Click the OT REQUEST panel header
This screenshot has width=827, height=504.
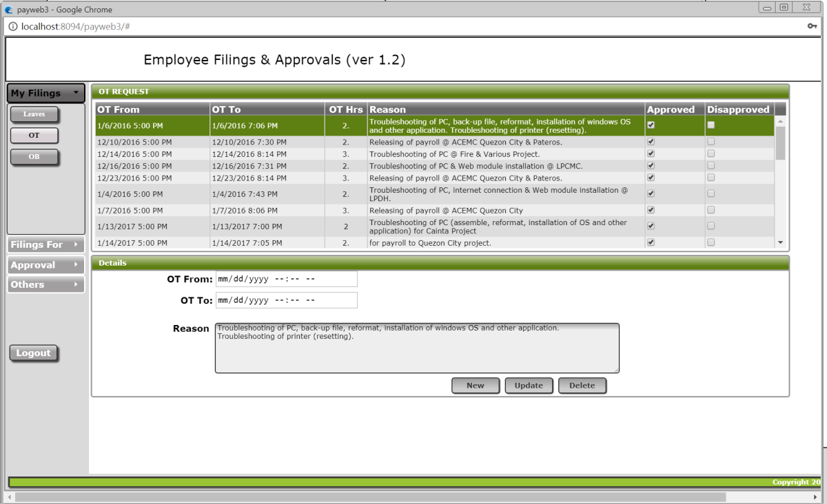click(x=440, y=91)
